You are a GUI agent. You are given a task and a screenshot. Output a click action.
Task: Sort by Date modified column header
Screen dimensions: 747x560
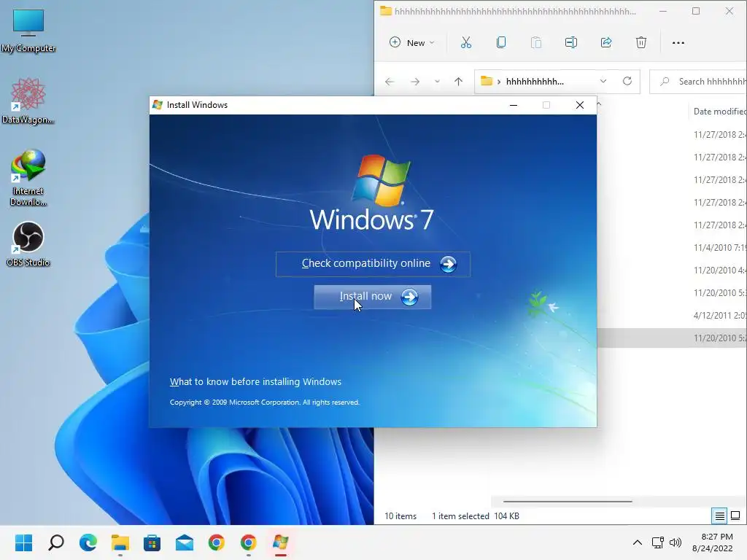pos(719,112)
